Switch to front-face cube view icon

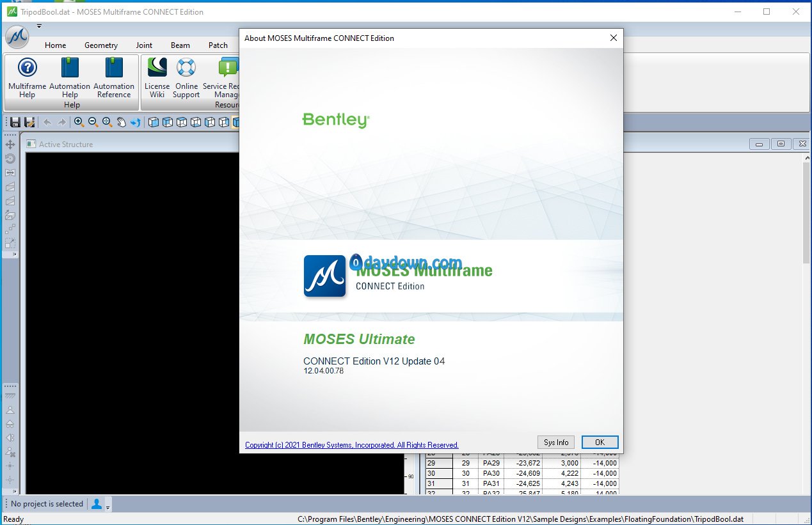154,122
